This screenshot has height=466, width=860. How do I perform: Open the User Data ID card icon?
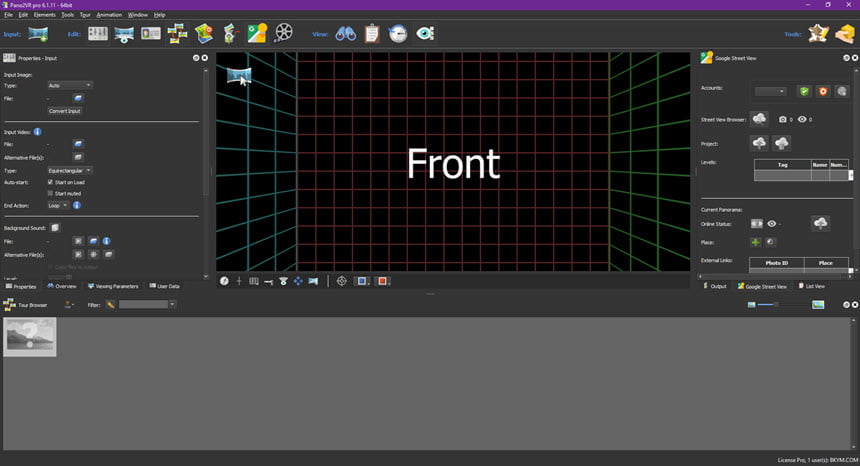coord(151,34)
